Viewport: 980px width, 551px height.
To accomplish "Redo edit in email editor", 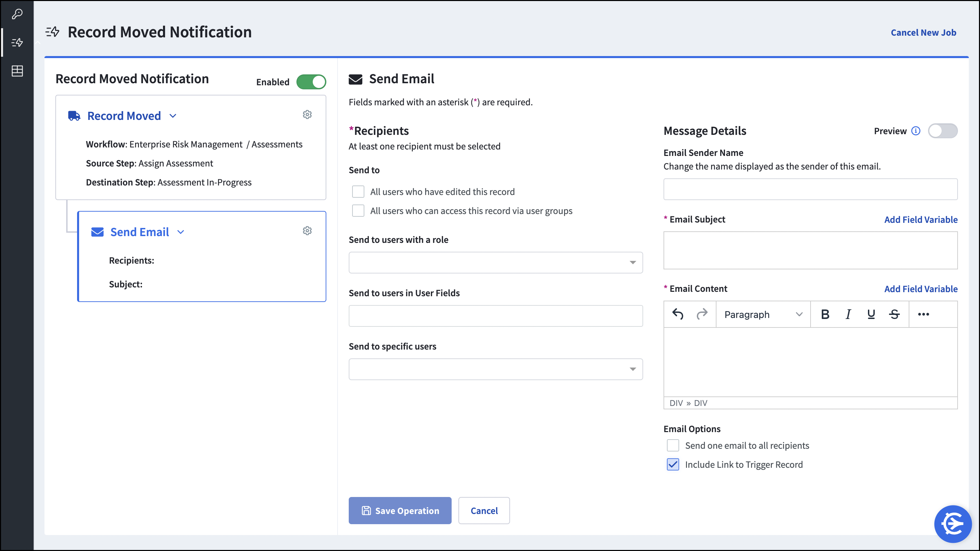I will [702, 314].
